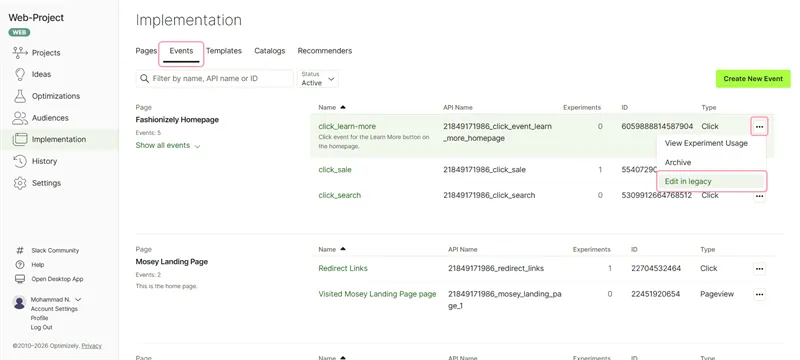Click the Open Desktop App monitor icon

tap(20, 279)
